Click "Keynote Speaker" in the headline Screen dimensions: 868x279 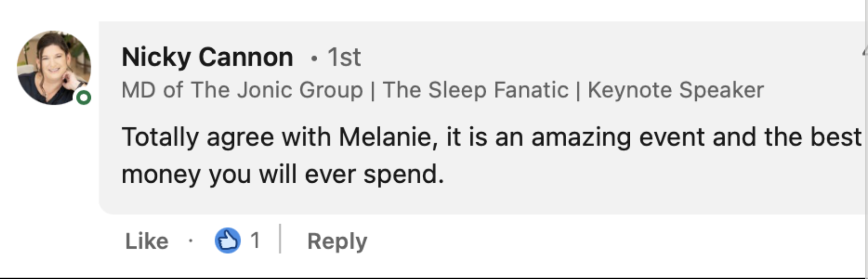(675, 90)
